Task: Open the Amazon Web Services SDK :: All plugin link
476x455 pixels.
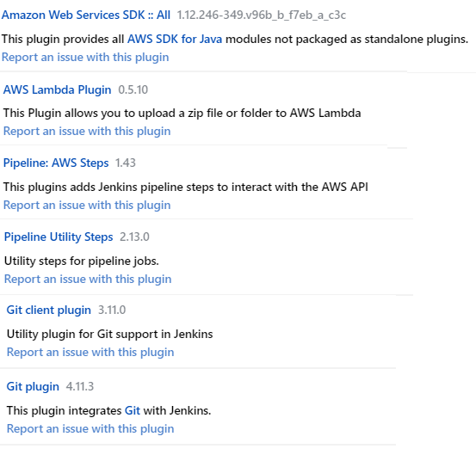Action: [x=86, y=15]
